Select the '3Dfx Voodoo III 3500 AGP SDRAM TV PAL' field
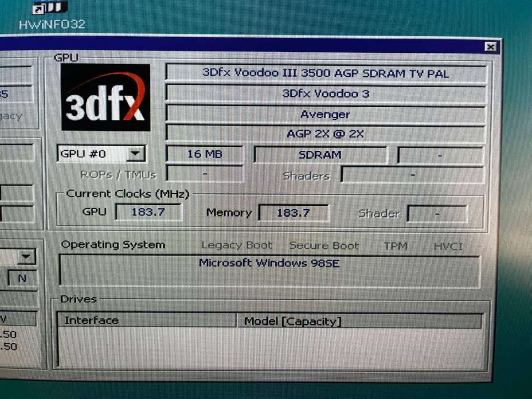 [x=326, y=73]
